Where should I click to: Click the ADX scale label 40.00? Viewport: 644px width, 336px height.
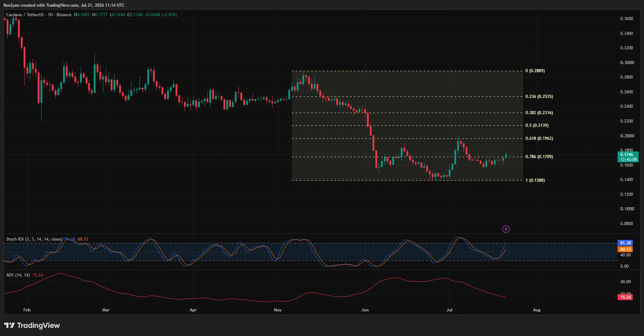(x=625, y=282)
